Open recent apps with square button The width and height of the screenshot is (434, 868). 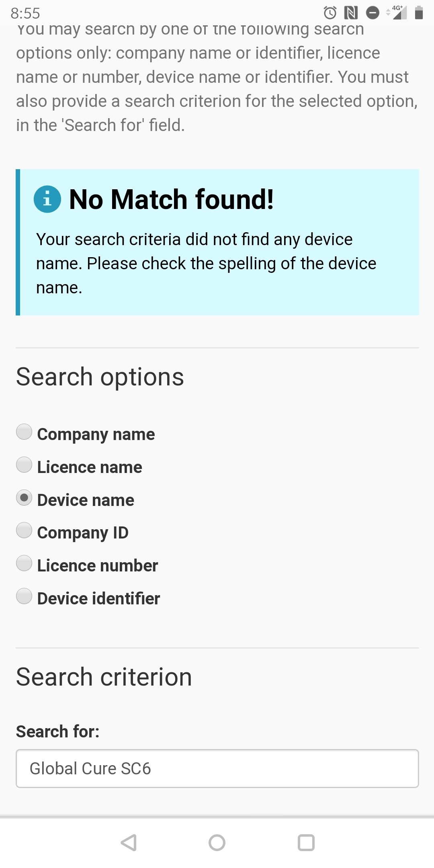tap(306, 843)
